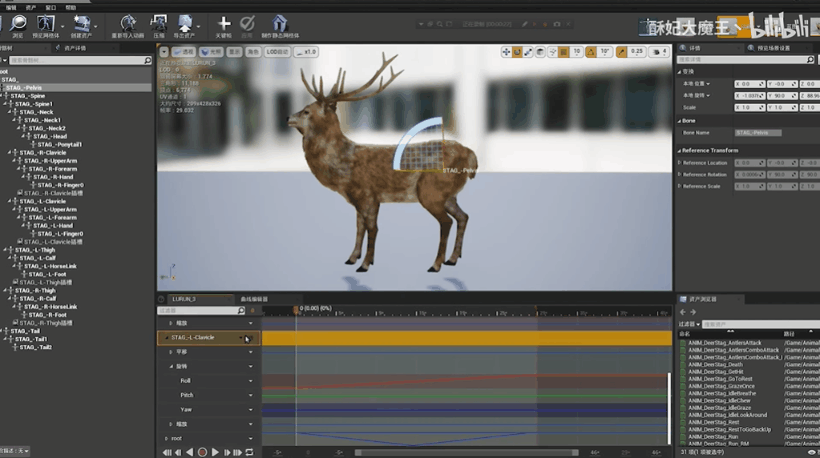Toggle grid position snapping in viewport
Screen dimensions: 820x458
point(565,52)
